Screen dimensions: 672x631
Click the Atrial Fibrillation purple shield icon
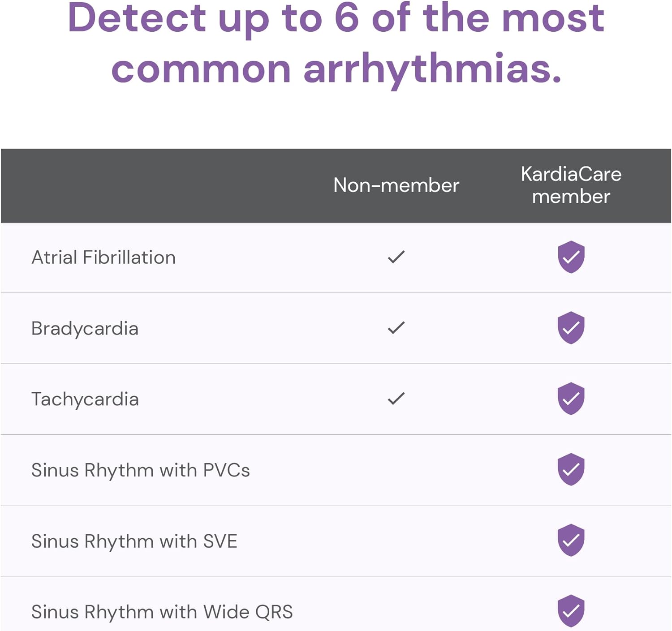click(x=571, y=257)
